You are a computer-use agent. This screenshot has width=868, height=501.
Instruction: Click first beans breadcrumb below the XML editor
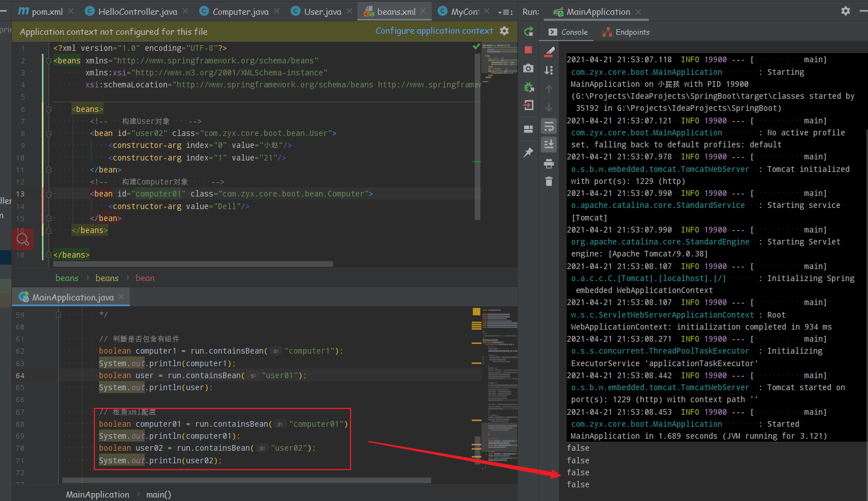click(x=67, y=278)
